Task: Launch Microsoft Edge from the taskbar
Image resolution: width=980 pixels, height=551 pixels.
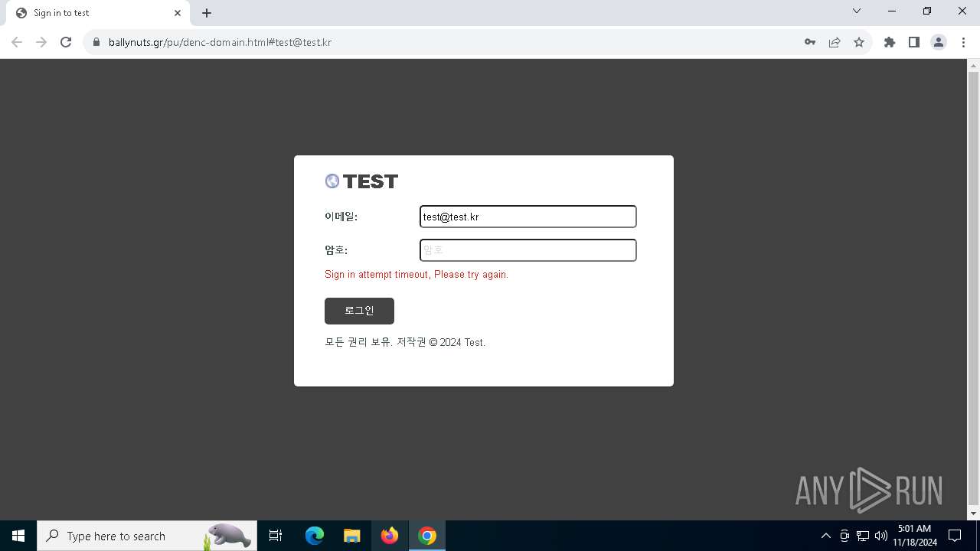Action: tap(315, 536)
